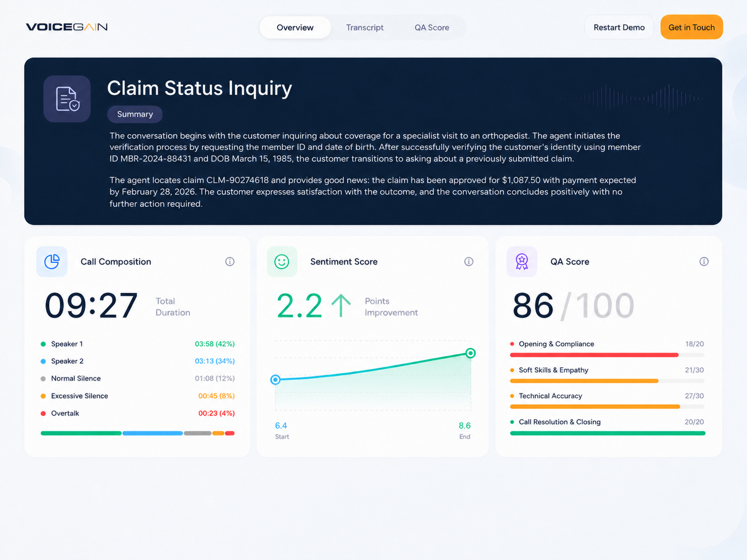Click the Soft Skills & Empathy label
Screen dimensions: 747x560
tap(554, 370)
